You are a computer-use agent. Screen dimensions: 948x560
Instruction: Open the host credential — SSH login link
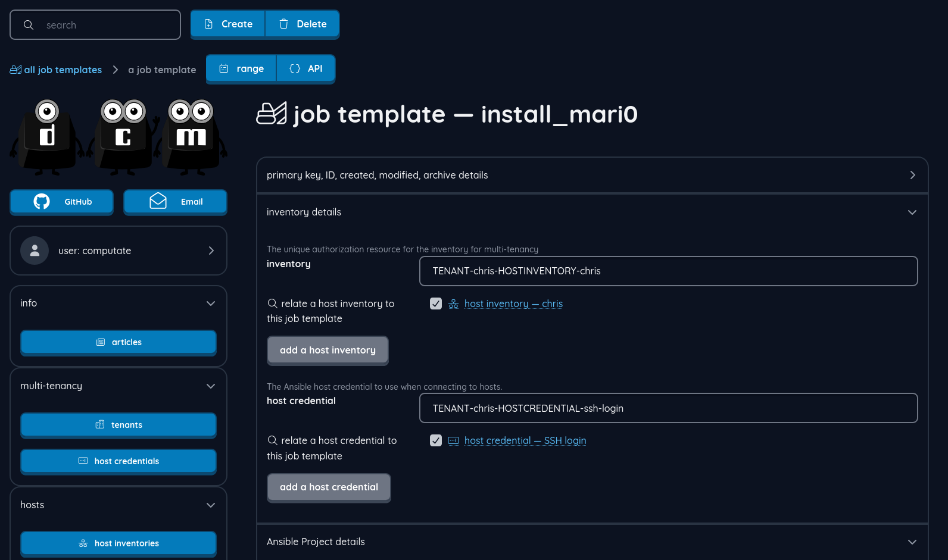click(x=525, y=440)
